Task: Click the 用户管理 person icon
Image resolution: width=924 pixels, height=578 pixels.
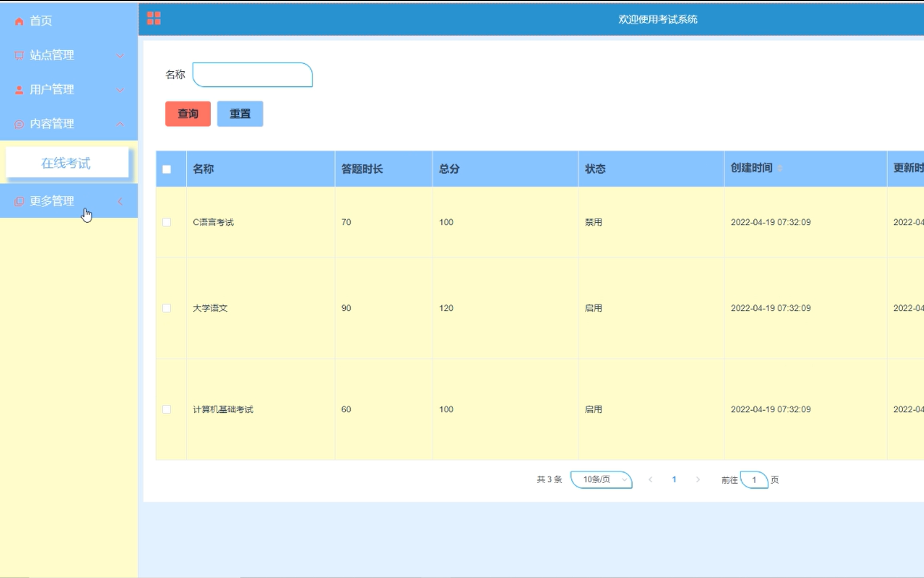Action: (19, 90)
